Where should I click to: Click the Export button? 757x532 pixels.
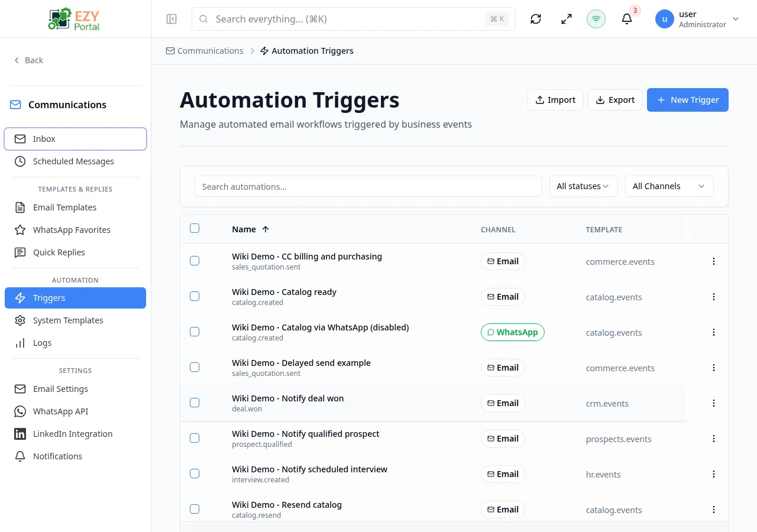click(615, 100)
